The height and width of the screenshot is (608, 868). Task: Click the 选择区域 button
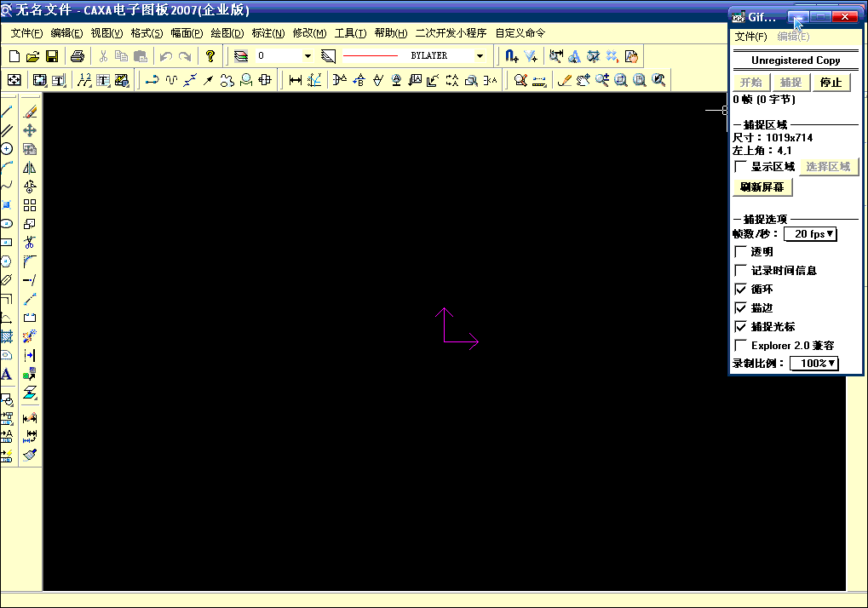pyautogui.click(x=828, y=167)
